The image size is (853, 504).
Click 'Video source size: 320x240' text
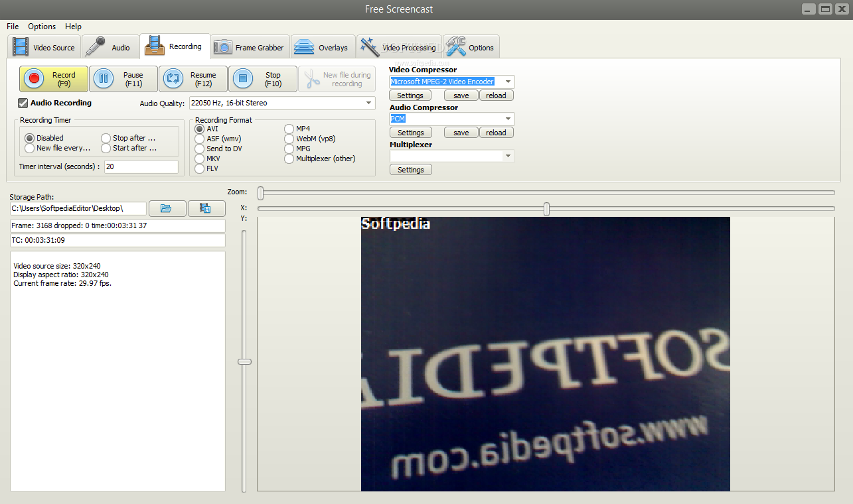(57, 266)
